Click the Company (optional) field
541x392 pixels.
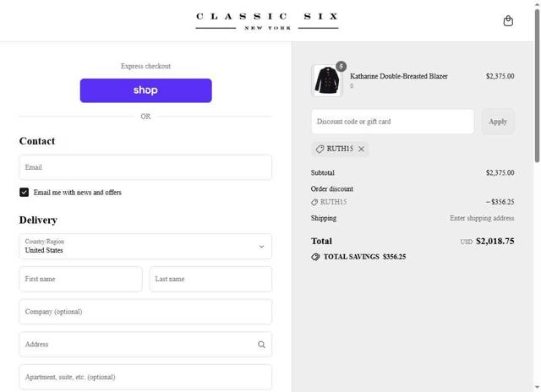click(145, 312)
